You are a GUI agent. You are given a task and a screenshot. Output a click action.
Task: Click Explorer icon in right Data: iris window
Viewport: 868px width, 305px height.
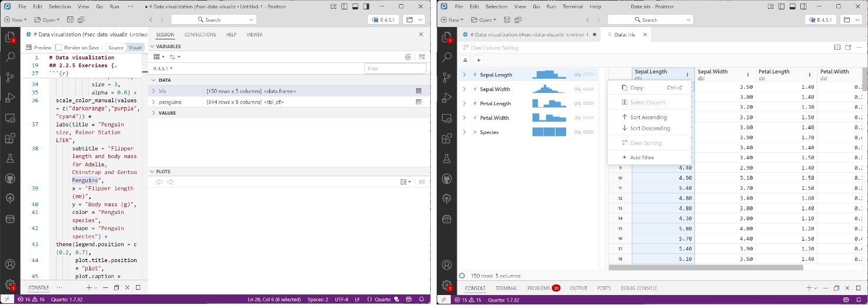tap(447, 38)
